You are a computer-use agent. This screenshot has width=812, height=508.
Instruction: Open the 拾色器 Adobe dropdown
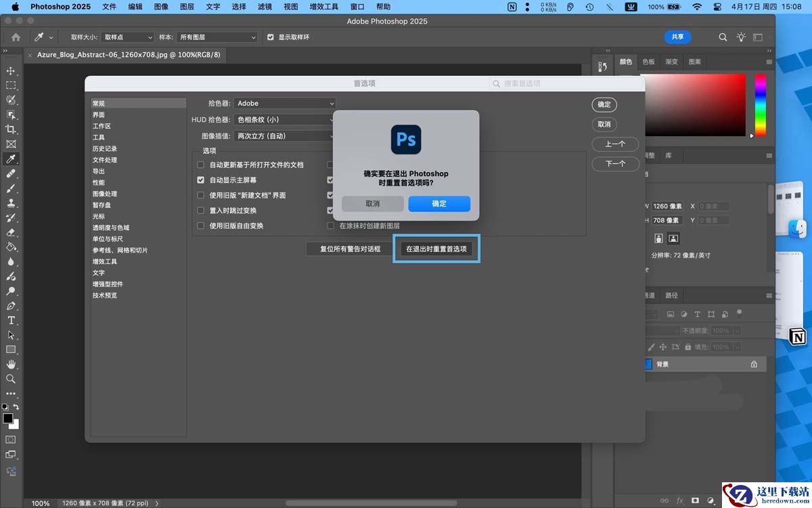click(285, 103)
